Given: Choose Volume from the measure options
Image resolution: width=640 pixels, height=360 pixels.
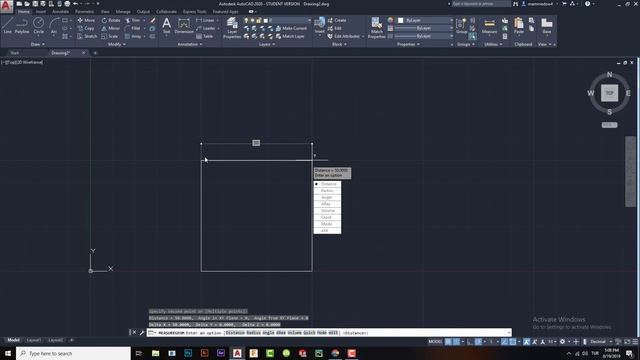Looking at the screenshot, I should tap(327, 211).
